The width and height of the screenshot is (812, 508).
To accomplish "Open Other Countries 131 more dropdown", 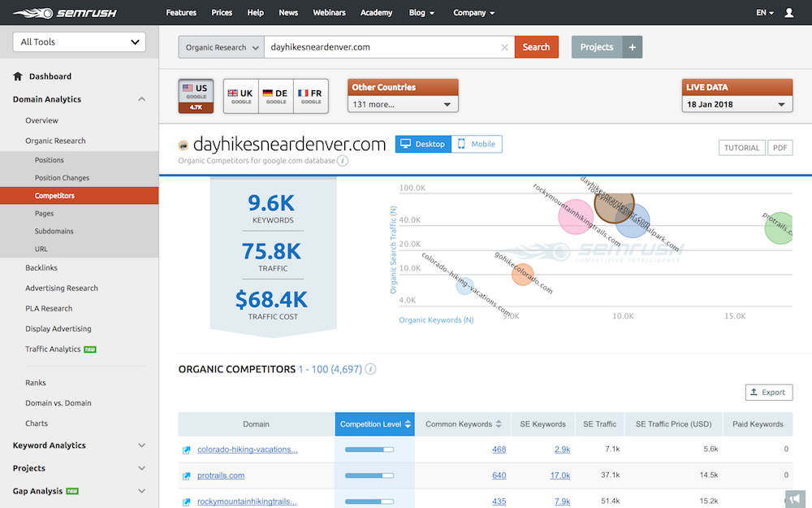I will coord(403,104).
